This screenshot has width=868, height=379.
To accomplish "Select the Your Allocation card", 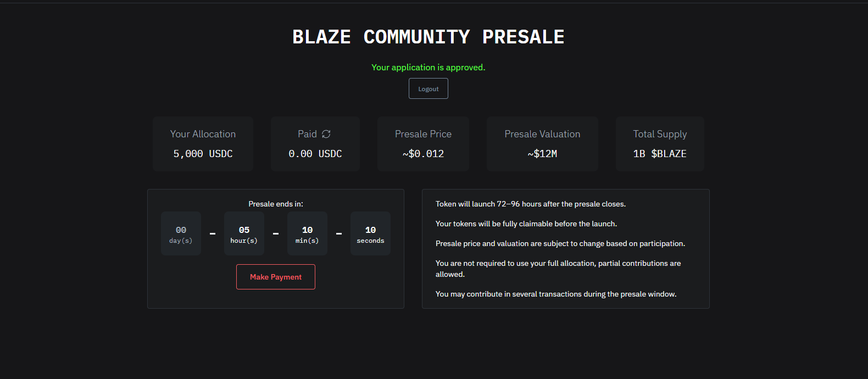I will point(203,144).
